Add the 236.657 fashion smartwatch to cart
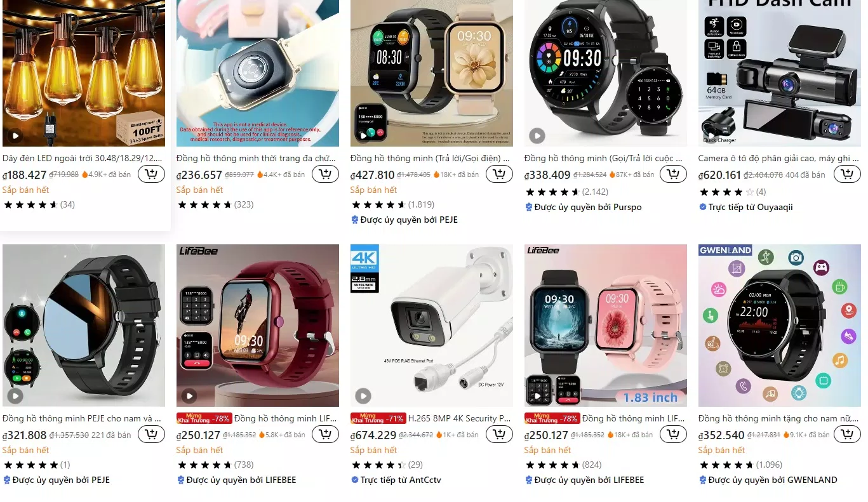Image resolution: width=868 pixels, height=502 pixels. [325, 174]
